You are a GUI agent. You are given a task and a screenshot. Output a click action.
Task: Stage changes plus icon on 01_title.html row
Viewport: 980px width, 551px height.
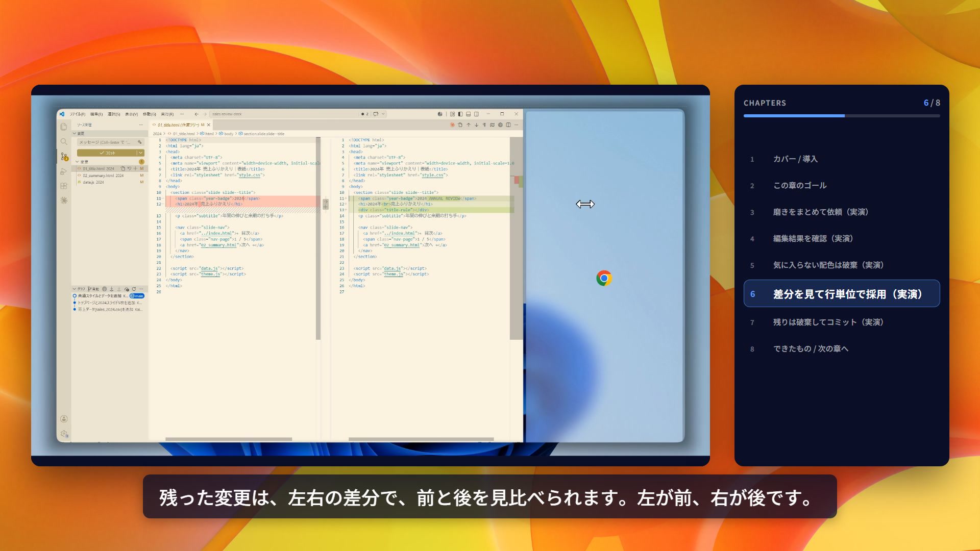tap(135, 168)
